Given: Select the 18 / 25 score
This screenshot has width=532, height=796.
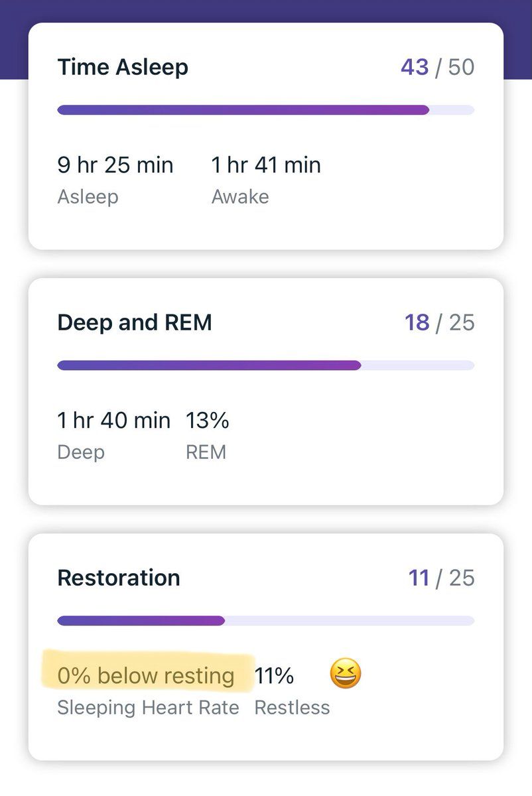Looking at the screenshot, I should (x=439, y=322).
